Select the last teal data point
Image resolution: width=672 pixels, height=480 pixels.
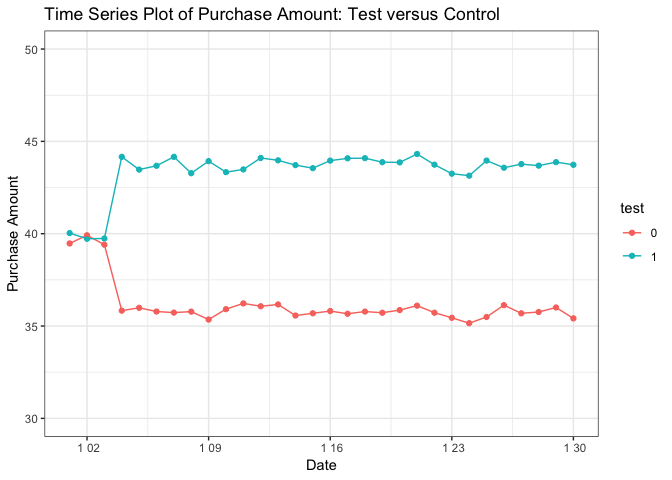[573, 165]
